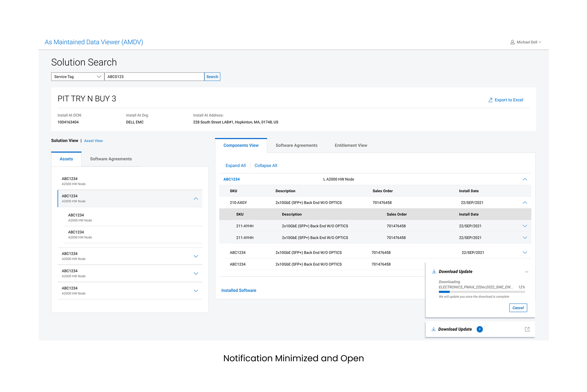
Task: Click the blue notification count badge
Action: tap(479, 329)
